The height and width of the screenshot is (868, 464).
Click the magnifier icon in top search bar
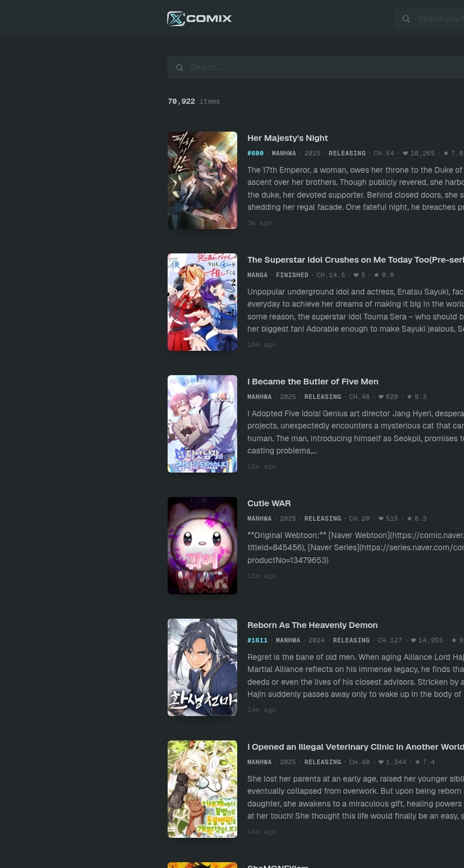click(406, 19)
